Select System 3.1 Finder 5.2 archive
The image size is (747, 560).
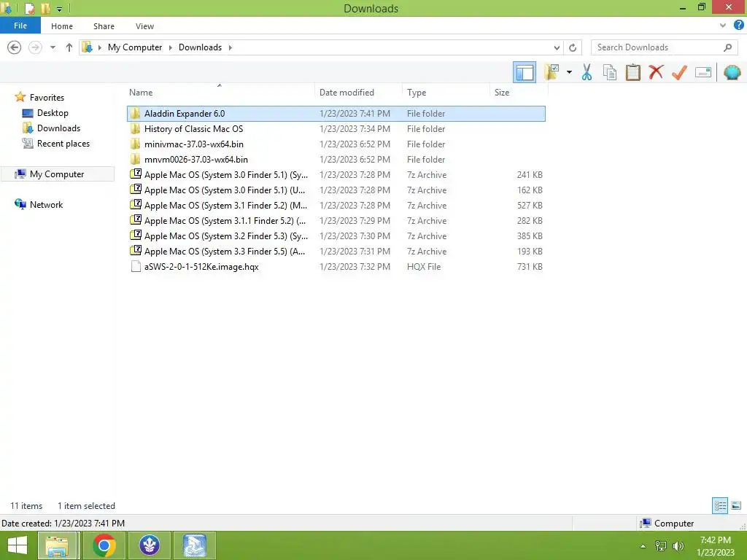pyautogui.click(x=336, y=205)
